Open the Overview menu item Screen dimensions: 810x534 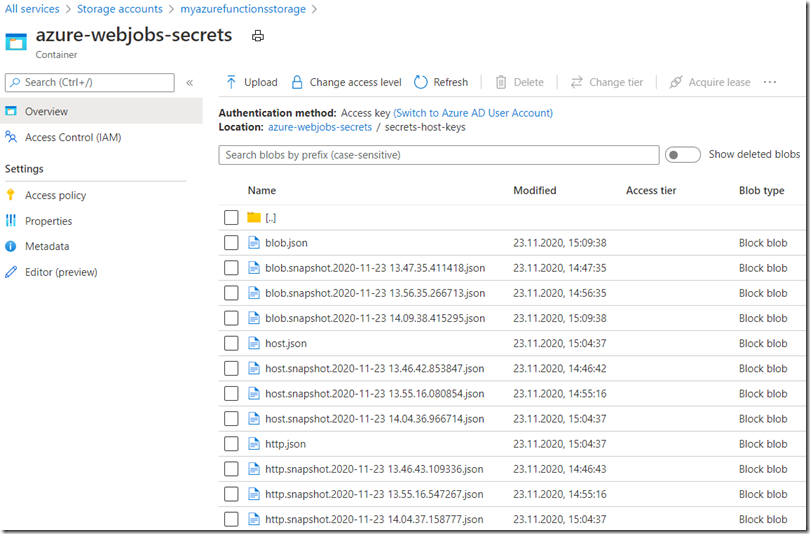(101, 111)
